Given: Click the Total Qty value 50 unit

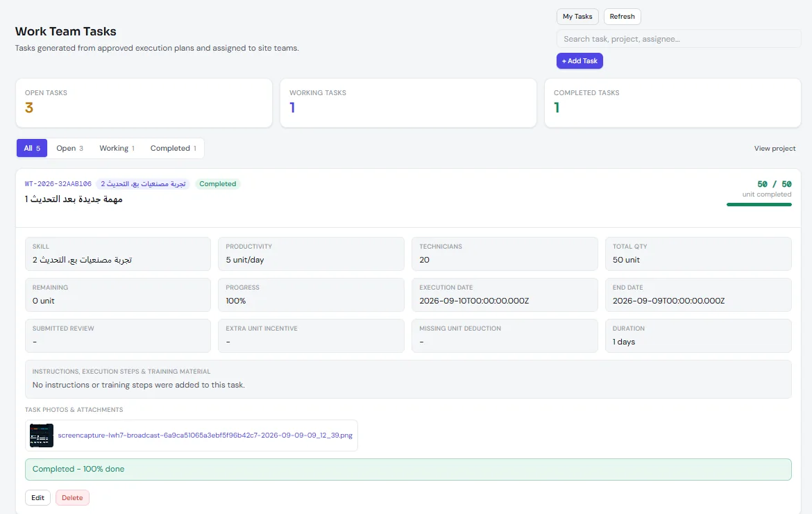Looking at the screenshot, I should [626, 260].
